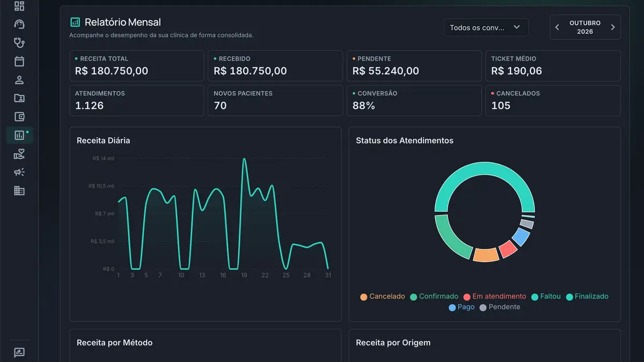Viewport: 644px width, 362px height.
Task: Open the building clinic icon
Action: (19, 190)
